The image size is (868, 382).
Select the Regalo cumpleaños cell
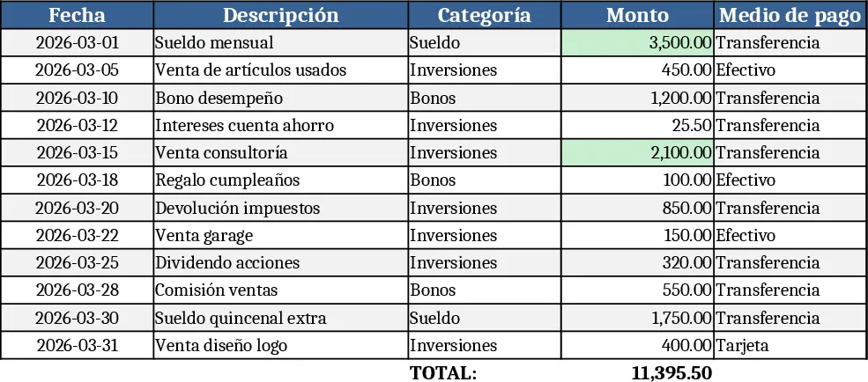pos(280,180)
